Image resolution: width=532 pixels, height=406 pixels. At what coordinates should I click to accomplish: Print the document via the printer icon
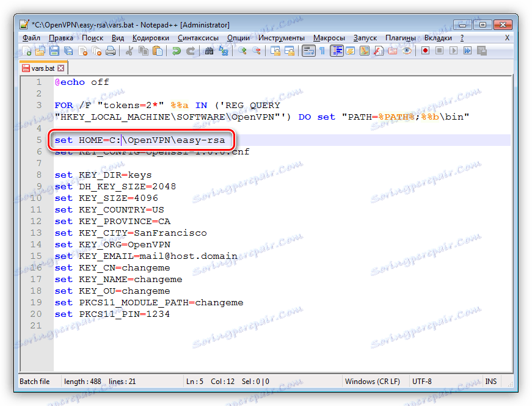click(x=111, y=51)
